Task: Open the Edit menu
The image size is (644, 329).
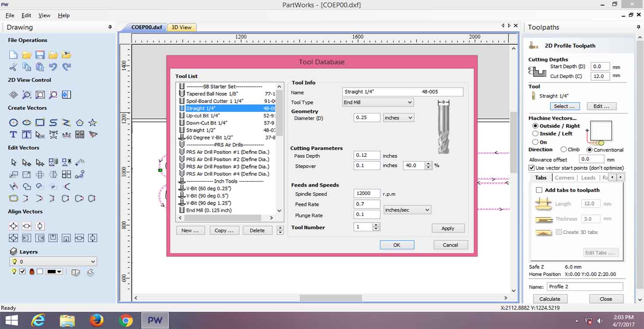Action: click(26, 15)
